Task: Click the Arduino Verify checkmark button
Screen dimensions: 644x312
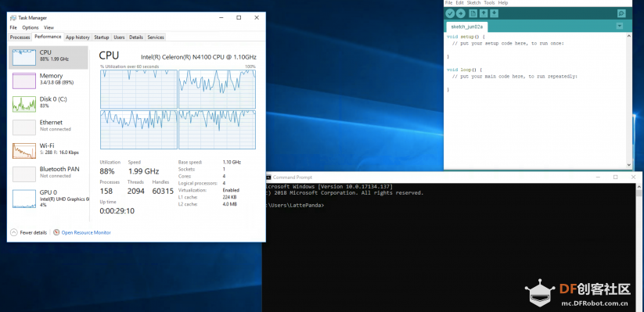Action: point(450,13)
